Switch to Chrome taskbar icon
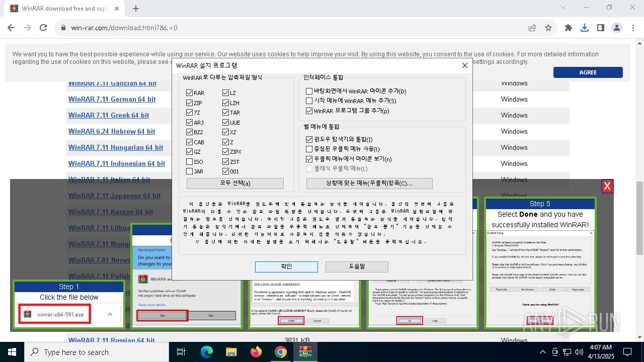This screenshot has width=644, height=362. (x=281, y=352)
